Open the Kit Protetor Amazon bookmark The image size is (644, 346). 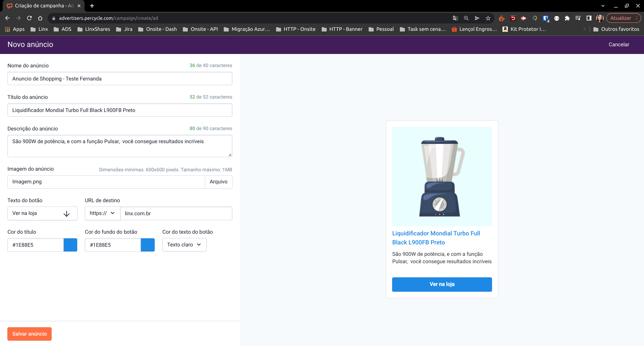(524, 29)
